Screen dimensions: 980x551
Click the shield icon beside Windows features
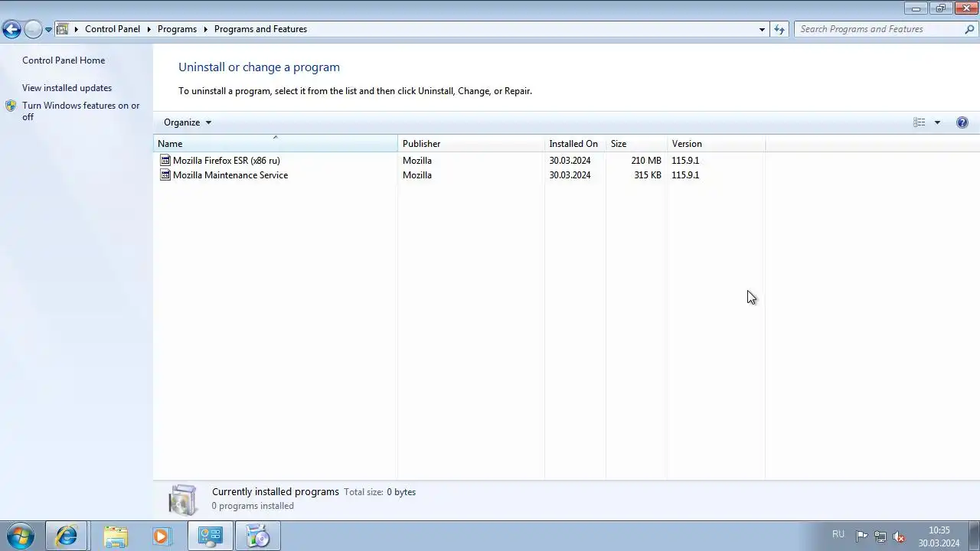pyautogui.click(x=11, y=106)
